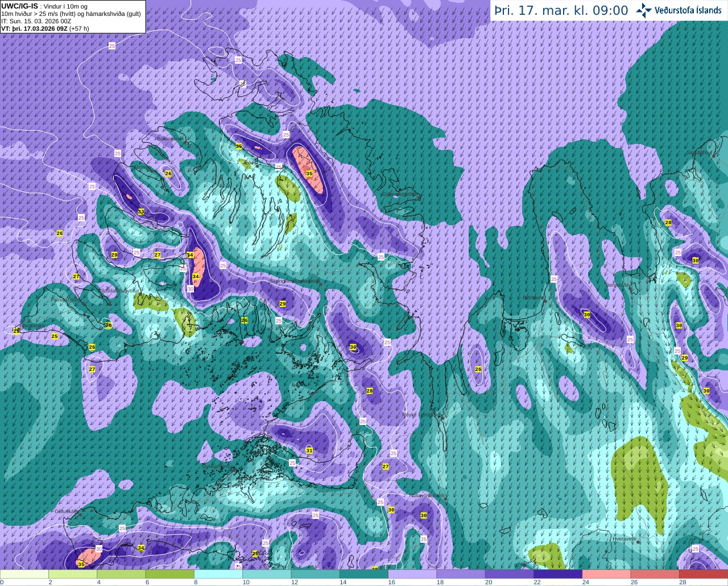Click the IT: Sun. 15. 03. 2026 00Z line
The width and height of the screenshot is (728, 586).
36,21
